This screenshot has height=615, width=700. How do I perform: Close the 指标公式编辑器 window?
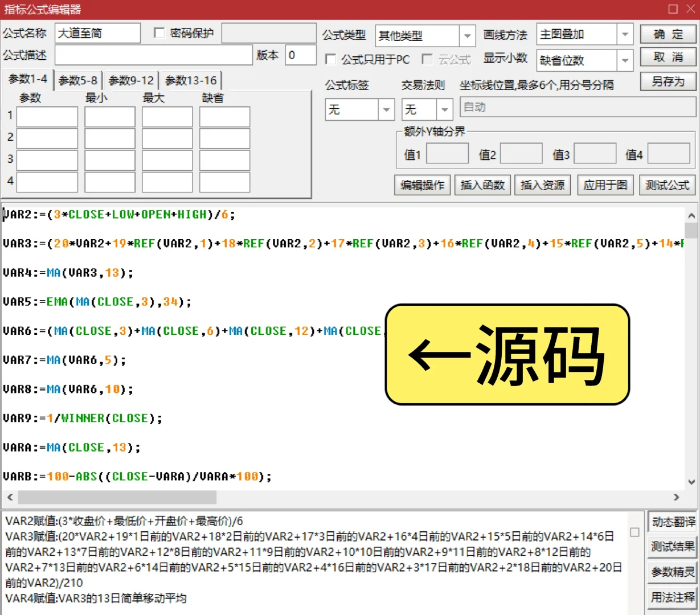pyautogui.click(x=690, y=9)
